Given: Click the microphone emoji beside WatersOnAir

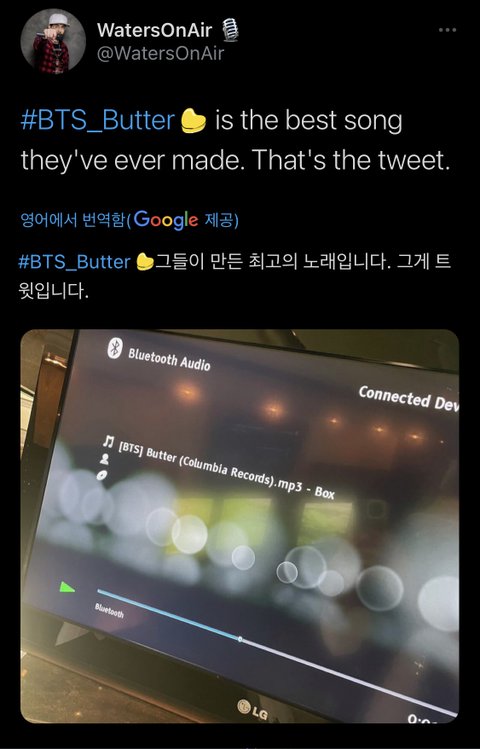Looking at the screenshot, I should [x=230, y=30].
